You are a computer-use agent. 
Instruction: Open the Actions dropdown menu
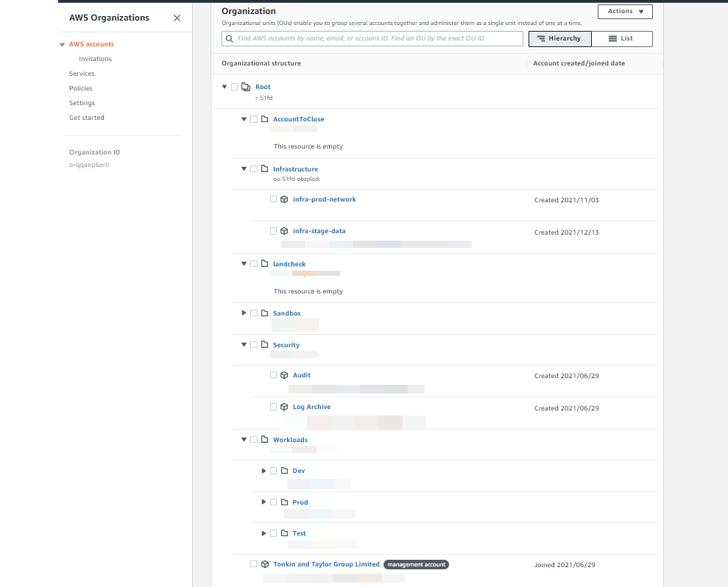click(625, 11)
